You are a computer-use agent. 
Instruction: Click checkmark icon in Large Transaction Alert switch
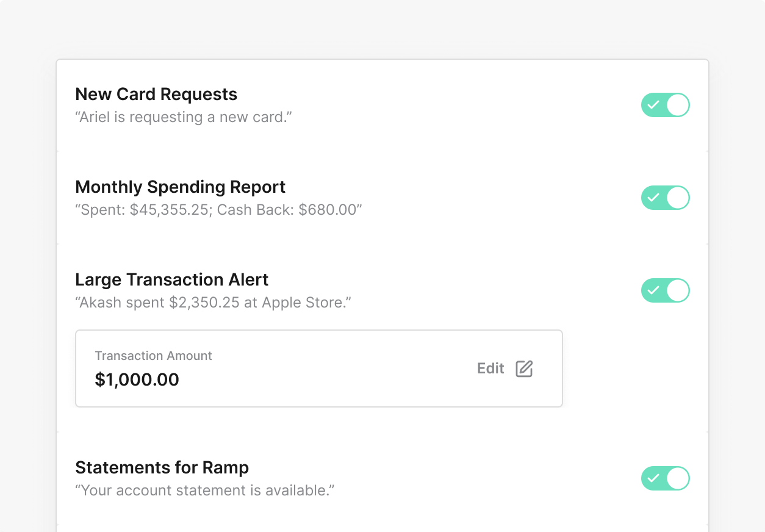(653, 290)
